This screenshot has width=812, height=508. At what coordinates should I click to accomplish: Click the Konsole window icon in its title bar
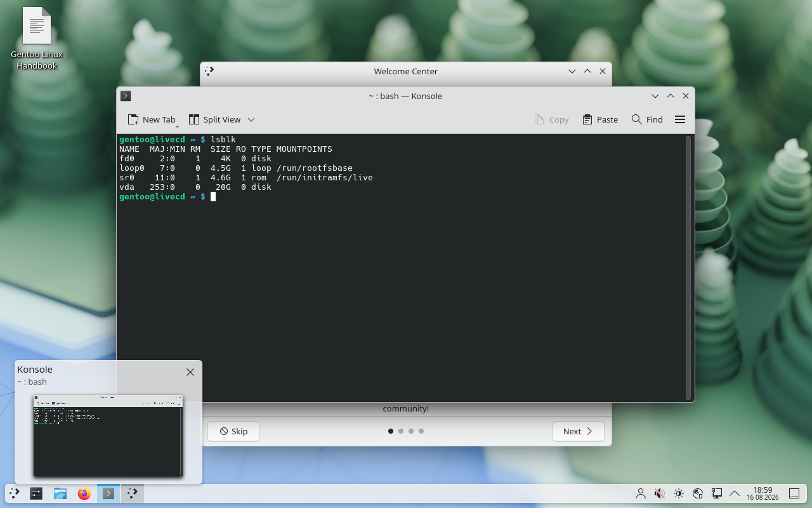coord(126,96)
